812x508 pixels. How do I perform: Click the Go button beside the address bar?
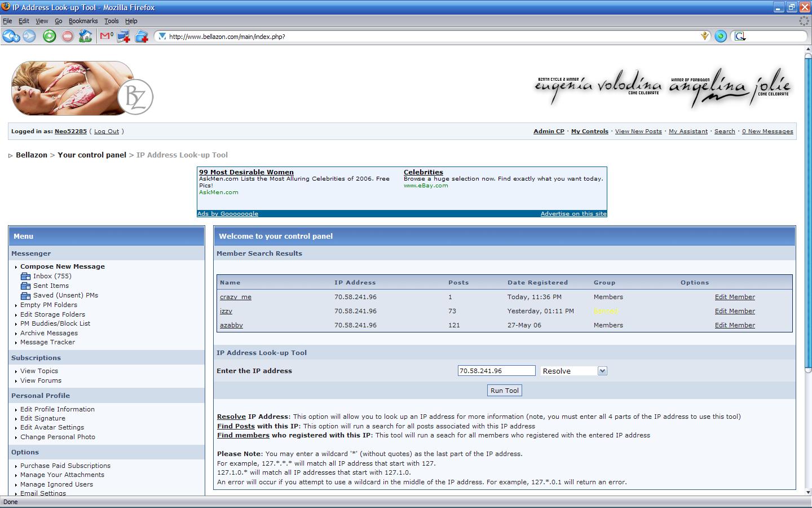point(721,37)
